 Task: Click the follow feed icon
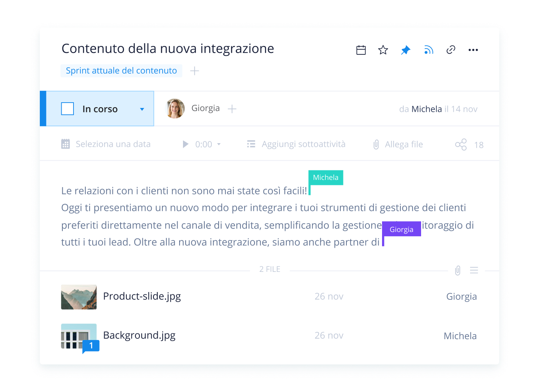[x=428, y=50]
